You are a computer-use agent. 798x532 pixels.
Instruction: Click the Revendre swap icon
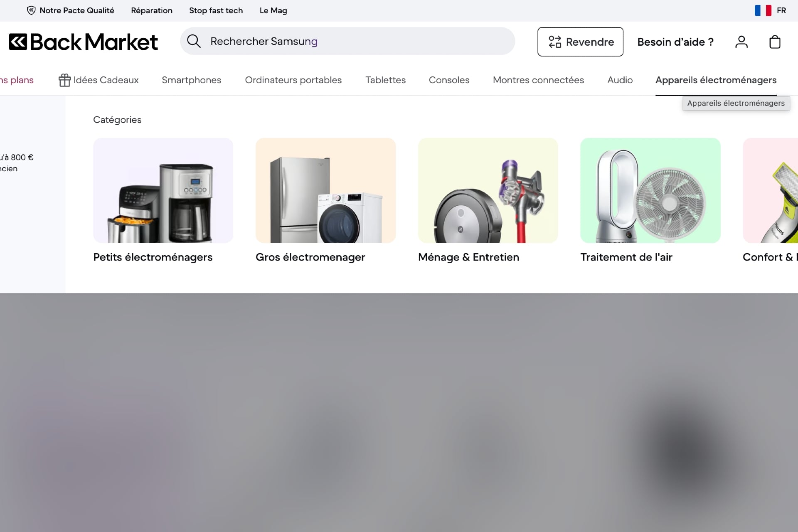click(555, 42)
